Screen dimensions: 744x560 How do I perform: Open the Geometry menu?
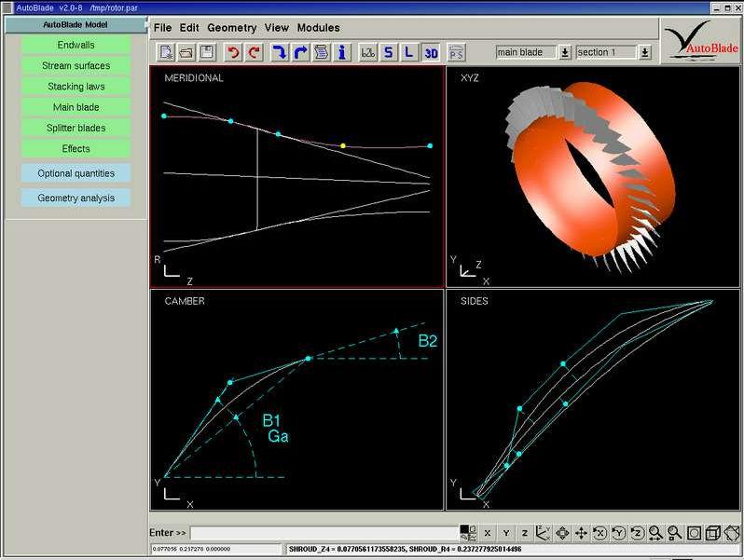click(231, 28)
